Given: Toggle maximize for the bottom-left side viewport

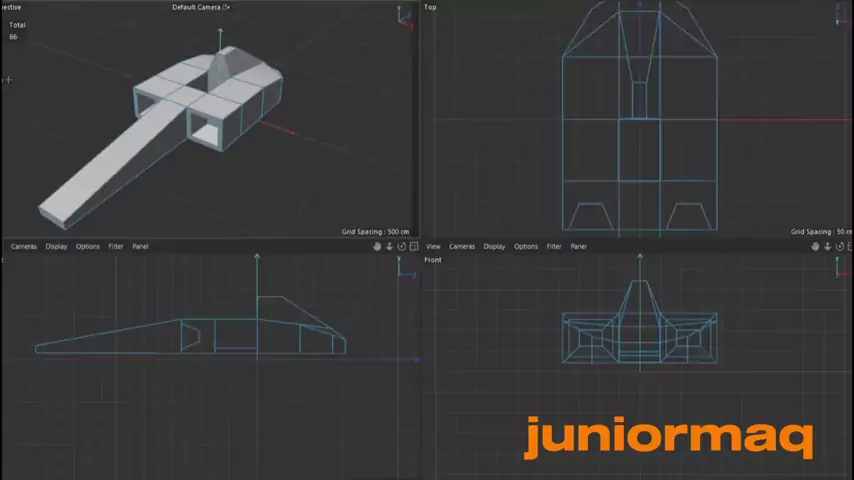Looking at the screenshot, I should pos(413,246).
